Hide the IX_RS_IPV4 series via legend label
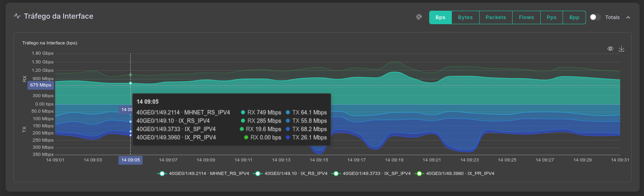The image size is (644, 196). pos(296,174)
